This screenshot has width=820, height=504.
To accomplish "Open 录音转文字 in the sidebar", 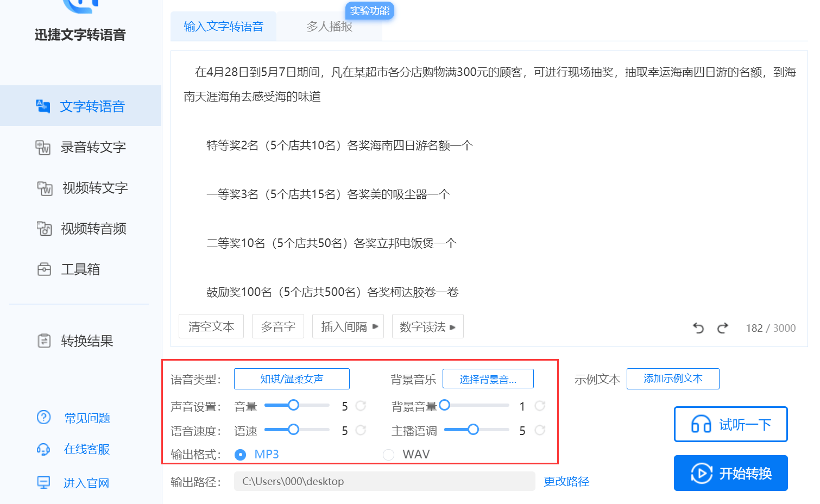I will click(x=80, y=147).
